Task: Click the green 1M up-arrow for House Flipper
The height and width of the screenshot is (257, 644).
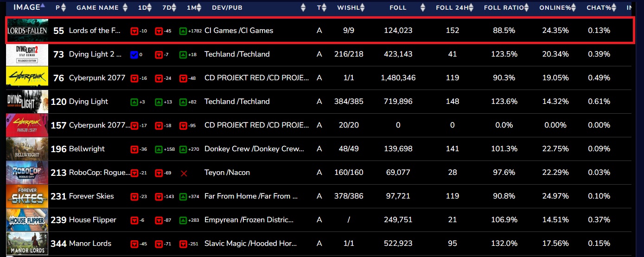Action: [x=183, y=220]
